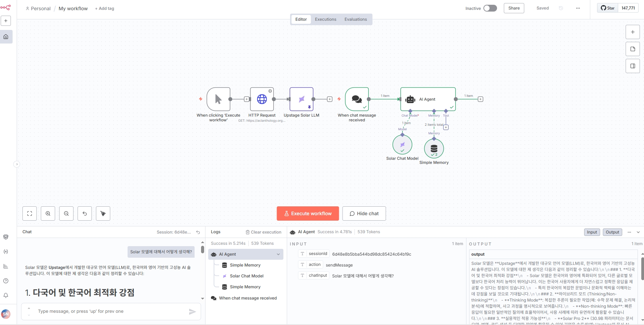
Task: Click the sessionId value in Input
Action: coord(371,254)
